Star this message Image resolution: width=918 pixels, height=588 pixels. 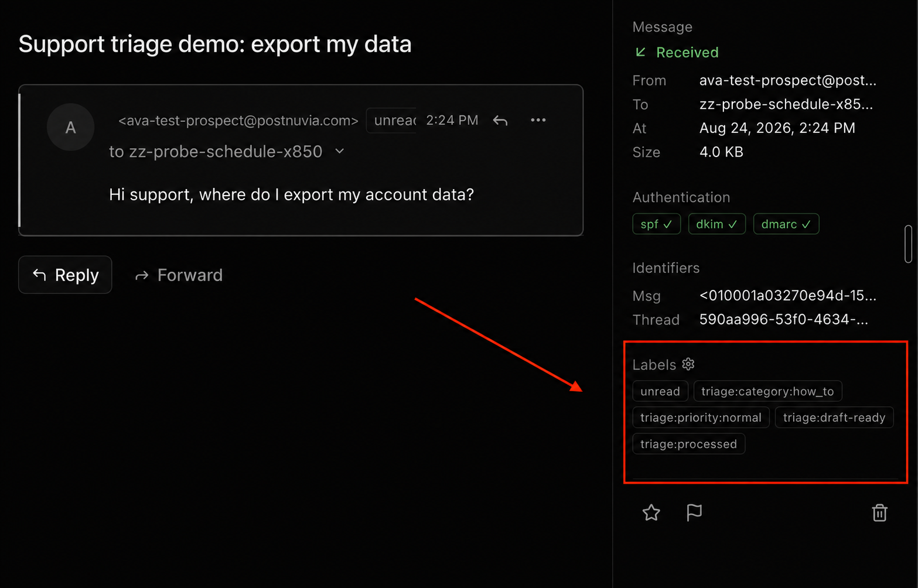[651, 513]
